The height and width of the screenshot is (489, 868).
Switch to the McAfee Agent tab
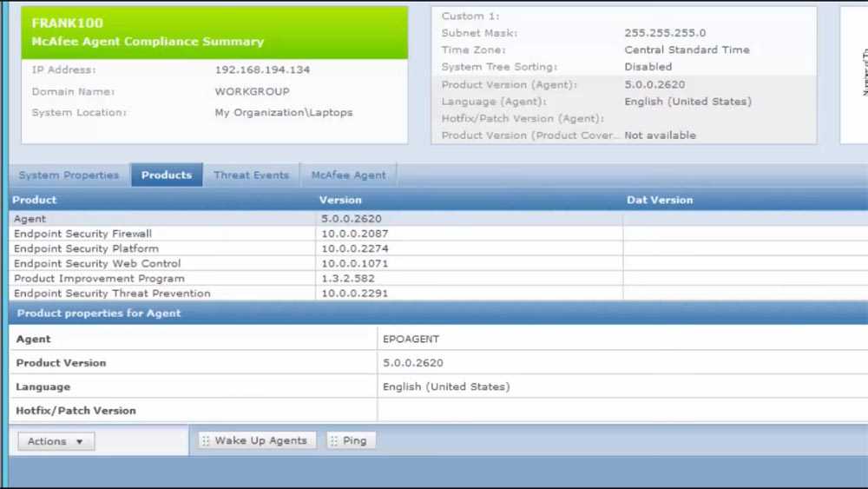pyautogui.click(x=348, y=175)
